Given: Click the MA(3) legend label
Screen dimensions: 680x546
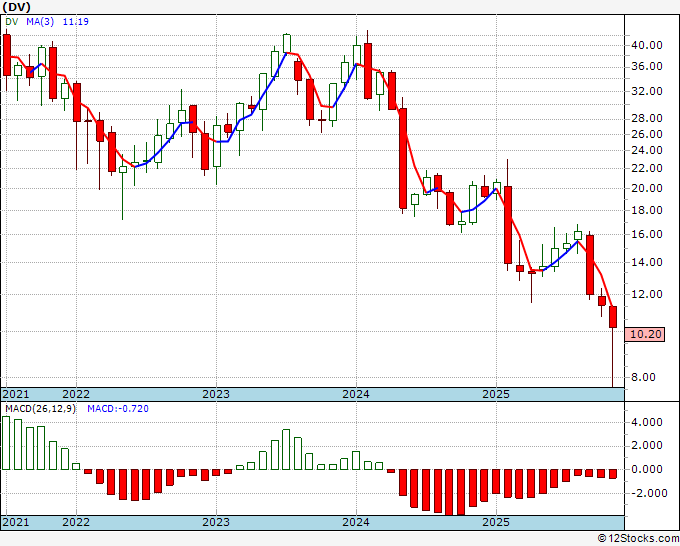Looking at the screenshot, I should point(40,21).
